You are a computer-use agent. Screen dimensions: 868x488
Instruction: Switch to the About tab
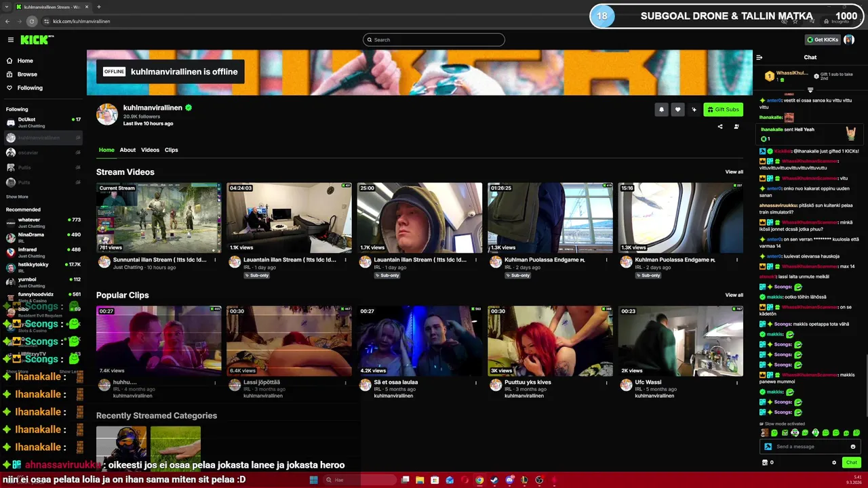pyautogui.click(x=127, y=150)
